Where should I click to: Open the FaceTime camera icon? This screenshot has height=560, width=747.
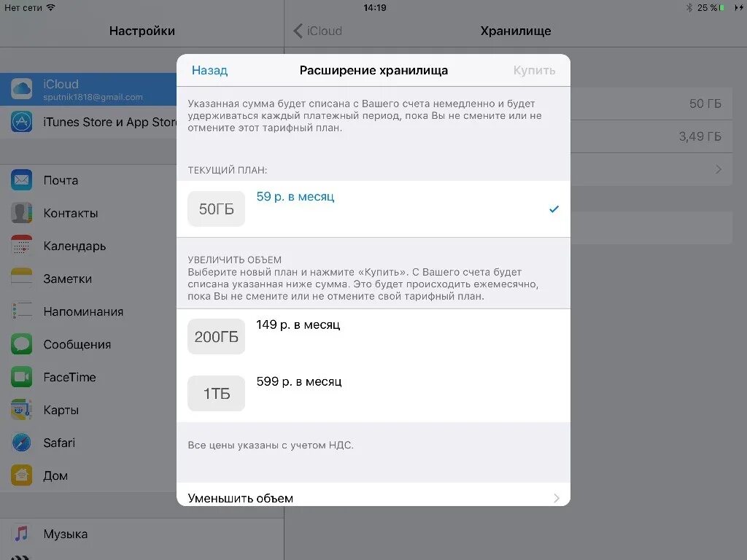pyautogui.click(x=21, y=377)
